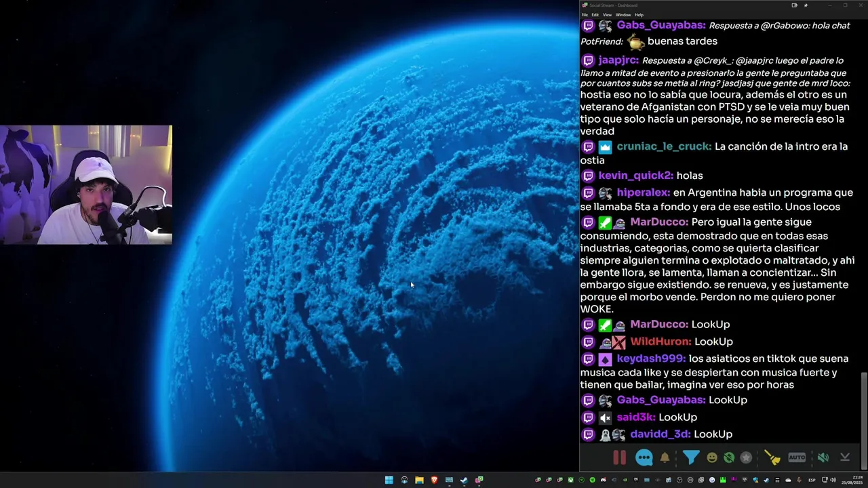Click the pop-out window icon in title bar
868x488 pixels.
(794, 5)
